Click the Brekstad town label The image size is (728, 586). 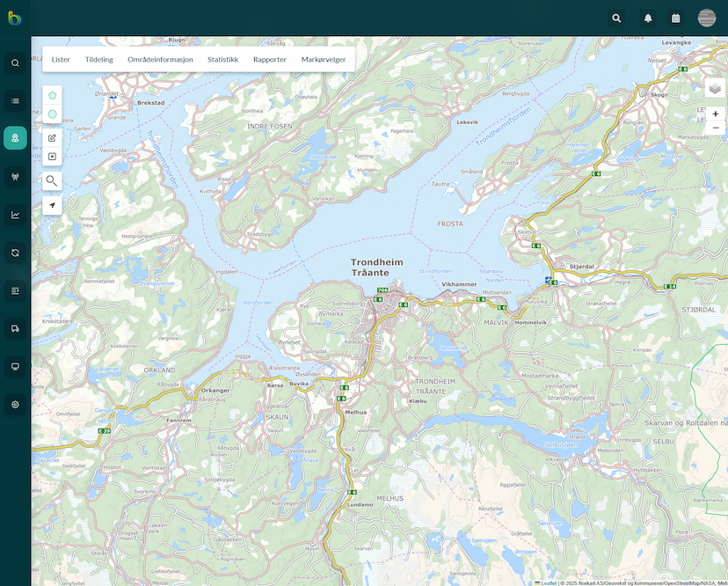pyautogui.click(x=151, y=103)
